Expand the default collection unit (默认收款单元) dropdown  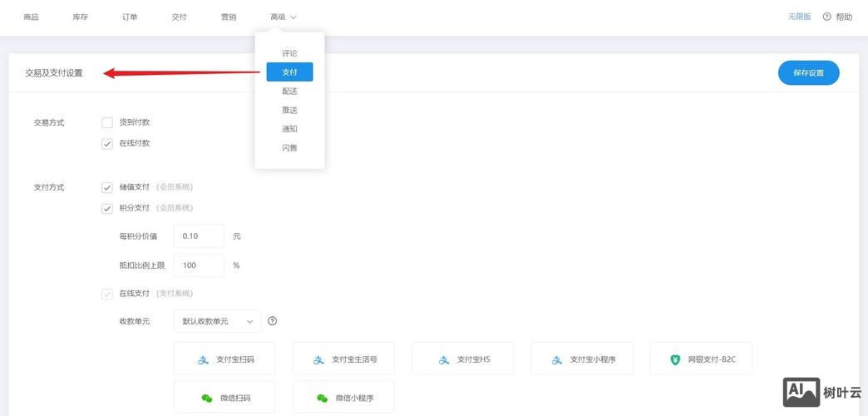pos(217,321)
